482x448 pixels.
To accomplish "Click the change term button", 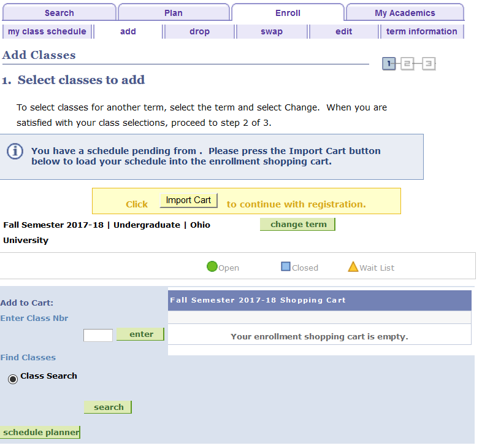I will pyautogui.click(x=298, y=224).
